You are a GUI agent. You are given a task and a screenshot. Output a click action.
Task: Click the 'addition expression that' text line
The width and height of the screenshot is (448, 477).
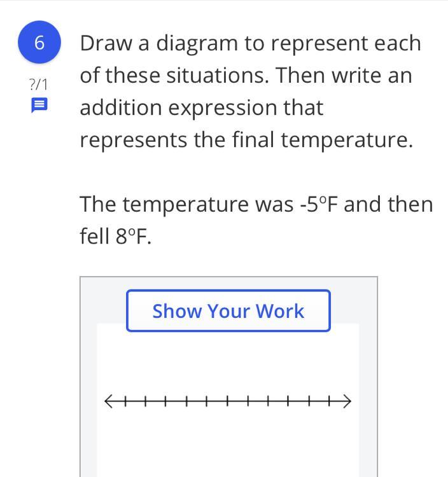(x=201, y=107)
